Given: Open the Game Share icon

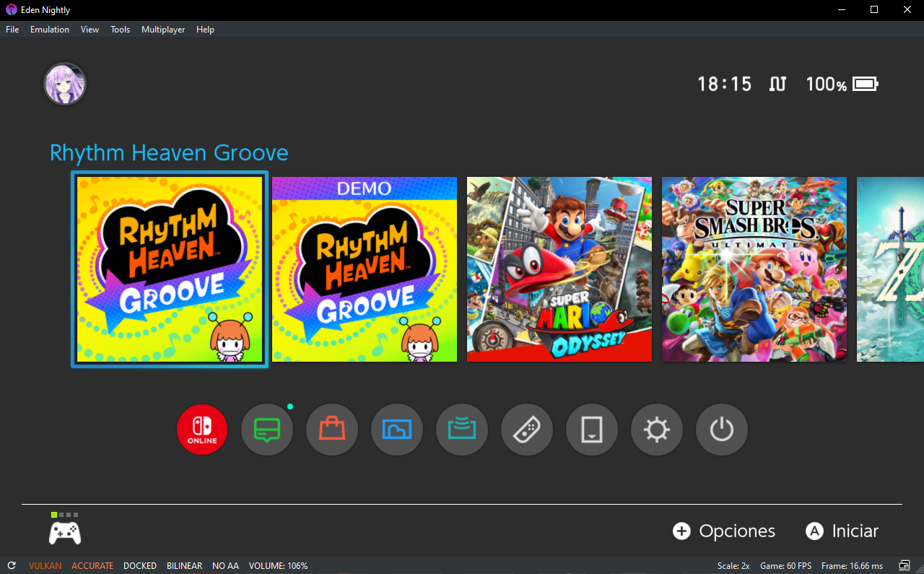Looking at the screenshot, I should [x=462, y=430].
